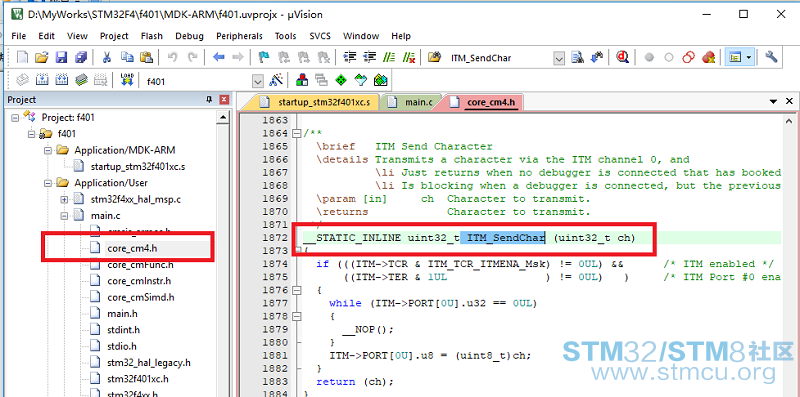The width and height of the screenshot is (800, 397).
Task: Open the Peripherals menu
Action: (x=239, y=36)
